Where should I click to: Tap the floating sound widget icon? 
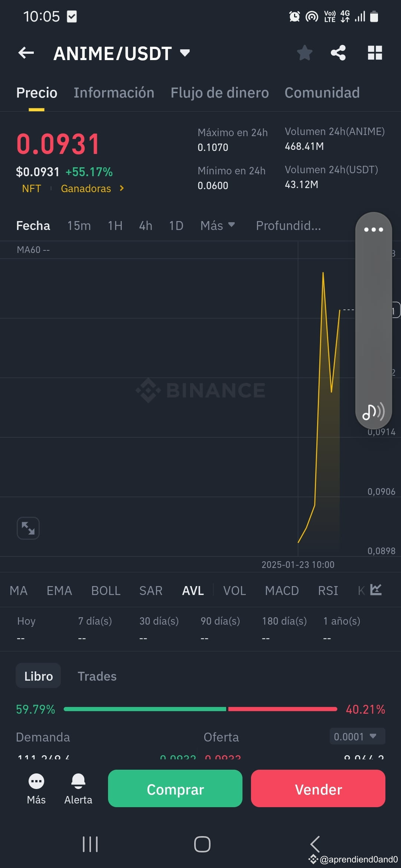[x=373, y=412]
